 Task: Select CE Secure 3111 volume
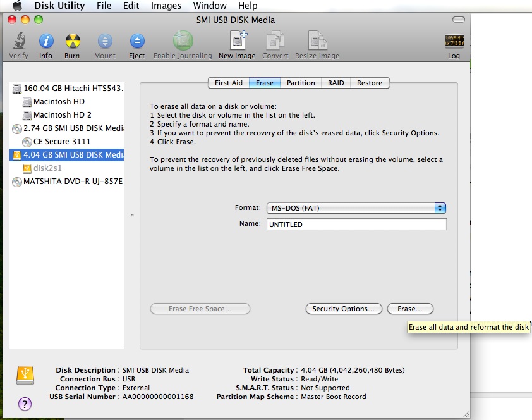(x=67, y=141)
